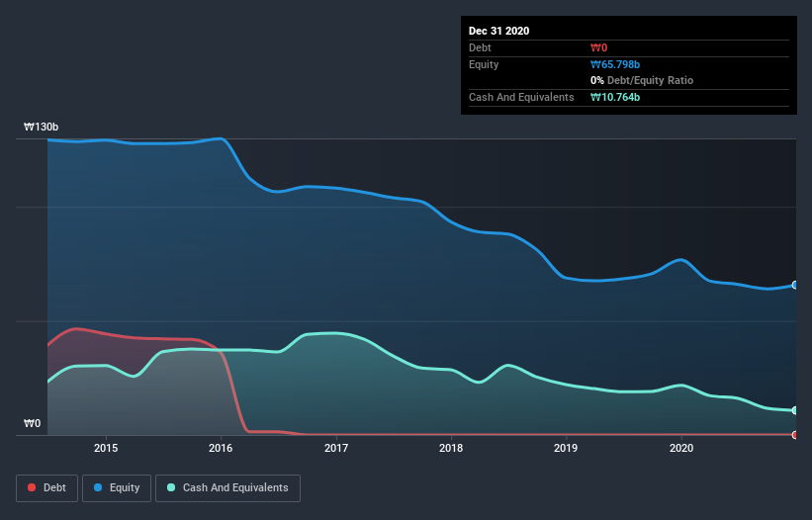Click the ₩130b y-axis label
Viewport: 812px width, 520px height.
coord(41,127)
